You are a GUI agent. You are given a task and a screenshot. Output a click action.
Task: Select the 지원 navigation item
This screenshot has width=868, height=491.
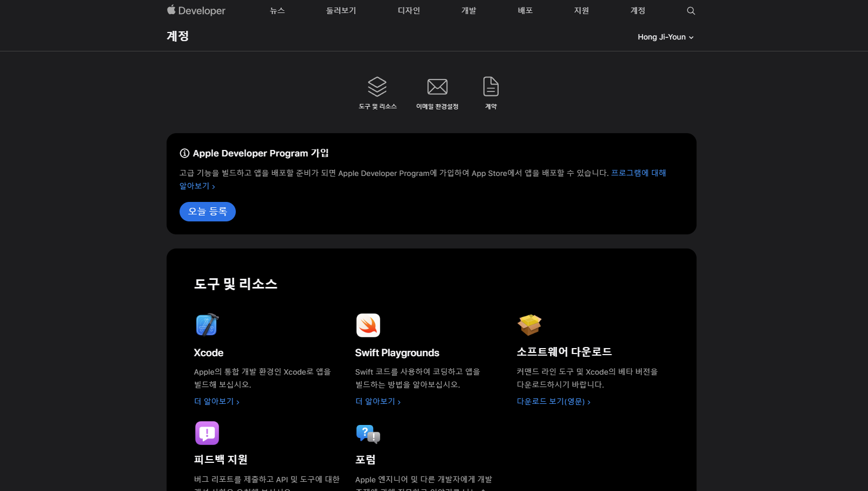click(581, 10)
